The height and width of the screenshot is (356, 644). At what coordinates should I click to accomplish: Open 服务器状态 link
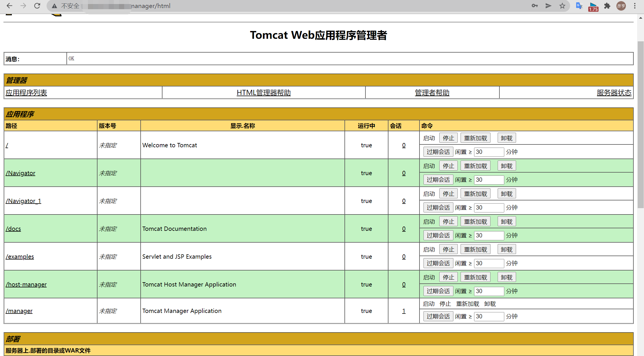point(614,93)
